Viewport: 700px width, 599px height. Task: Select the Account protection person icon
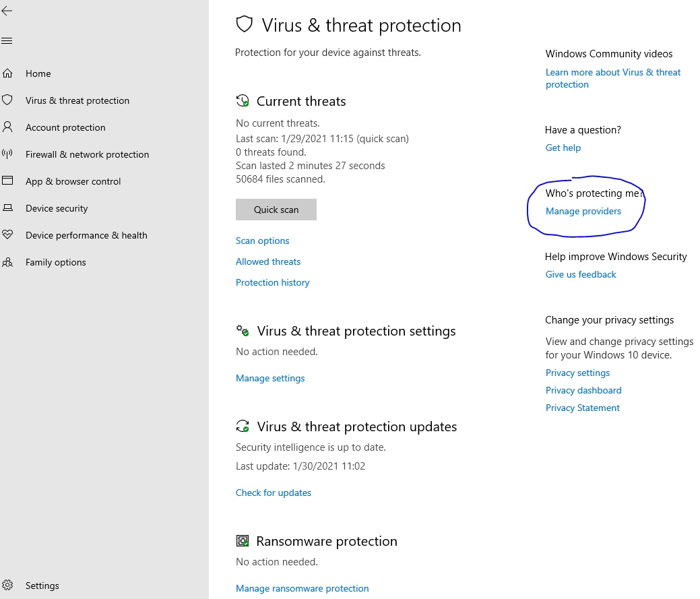coord(7,127)
